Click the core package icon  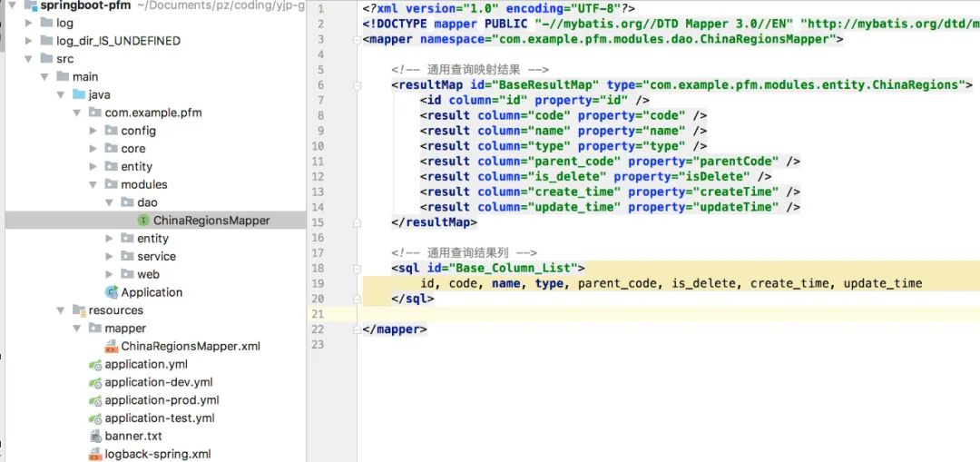coord(112,148)
